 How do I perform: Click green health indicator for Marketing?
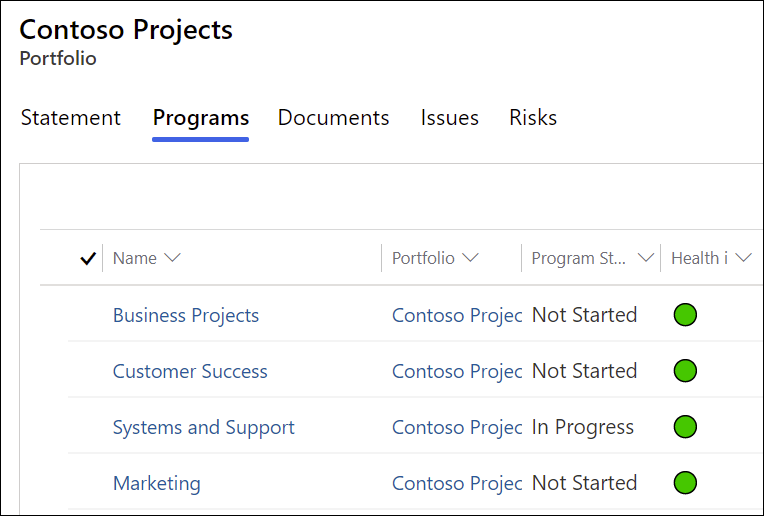(x=685, y=483)
